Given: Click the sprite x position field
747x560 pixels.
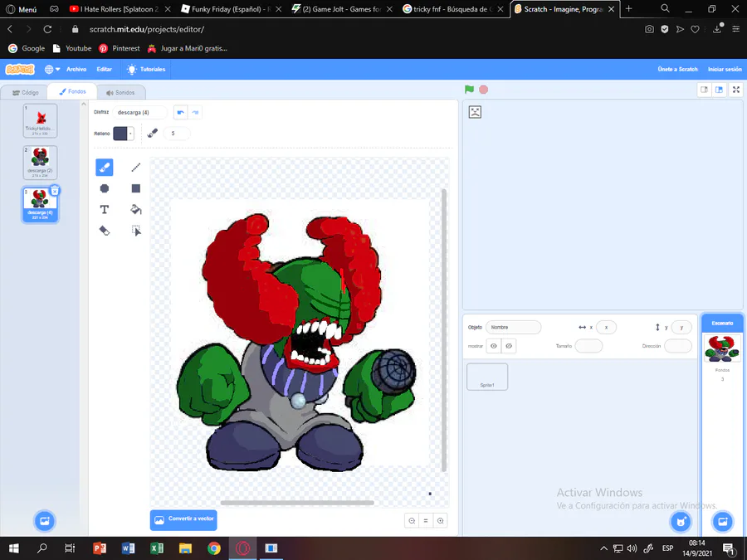Looking at the screenshot, I should pyautogui.click(x=606, y=327).
